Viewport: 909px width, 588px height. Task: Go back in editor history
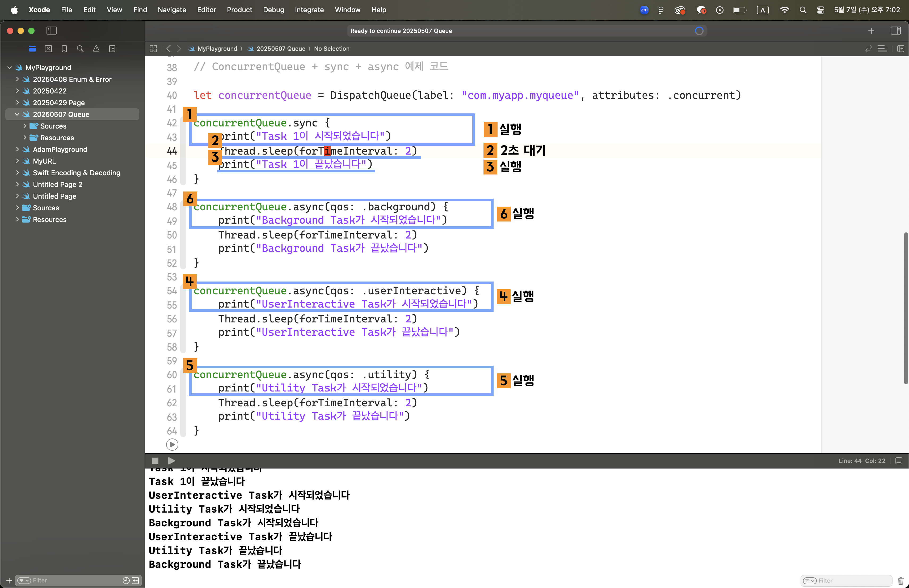pos(169,48)
